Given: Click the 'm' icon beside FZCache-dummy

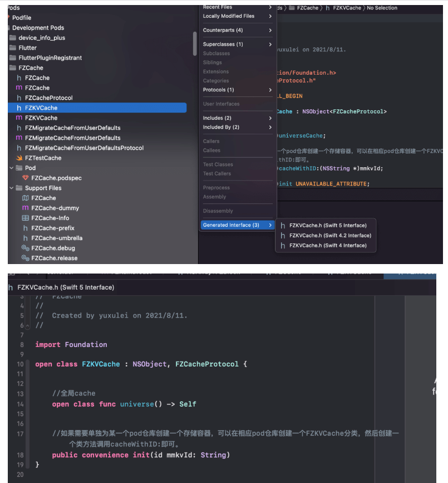Looking at the screenshot, I should tap(25, 208).
